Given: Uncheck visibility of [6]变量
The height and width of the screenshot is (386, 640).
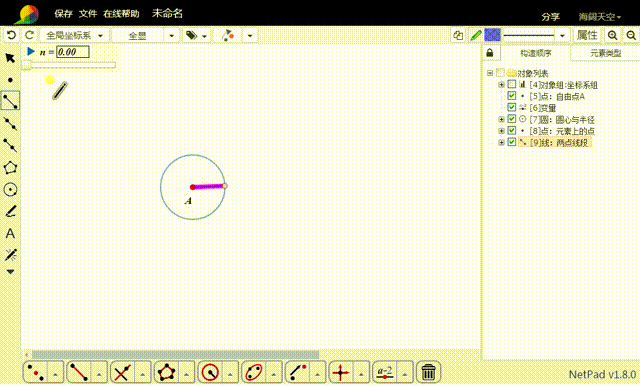Looking at the screenshot, I should [512, 107].
